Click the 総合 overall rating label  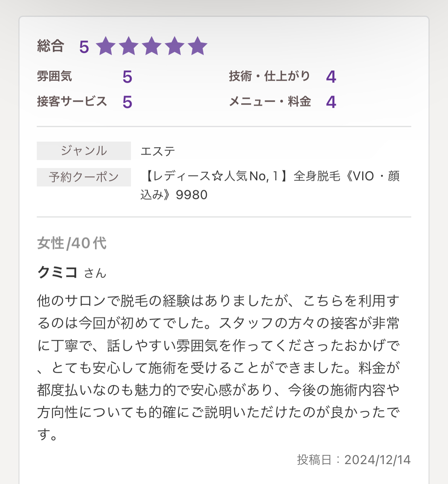coord(51,46)
